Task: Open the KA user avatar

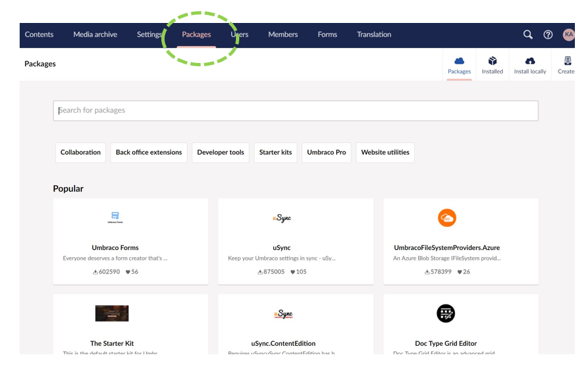Action: tap(568, 35)
